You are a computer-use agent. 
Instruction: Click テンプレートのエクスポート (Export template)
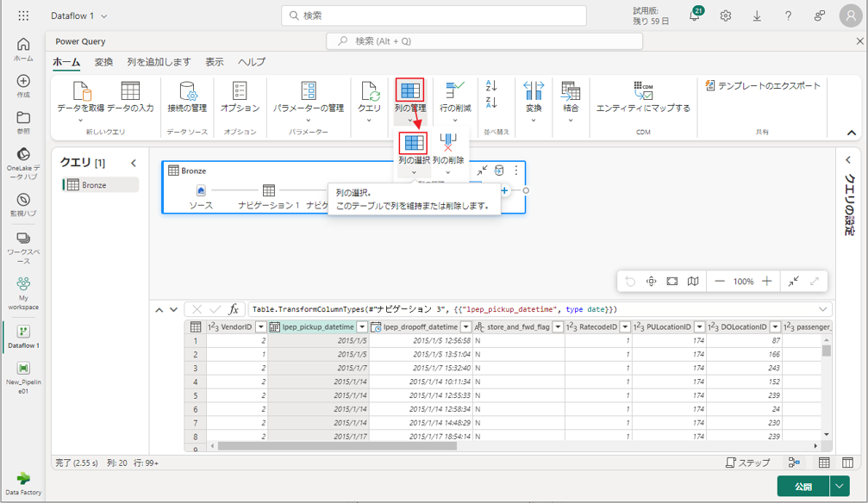(x=763, y=86)
